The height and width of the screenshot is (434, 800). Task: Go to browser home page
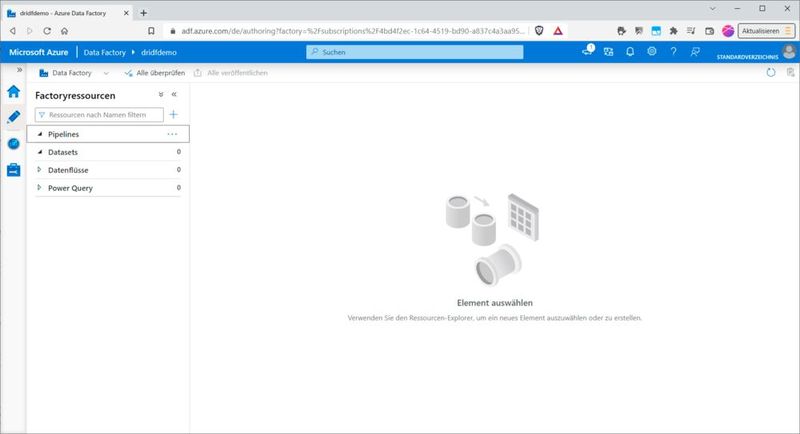tap(64, 31)
